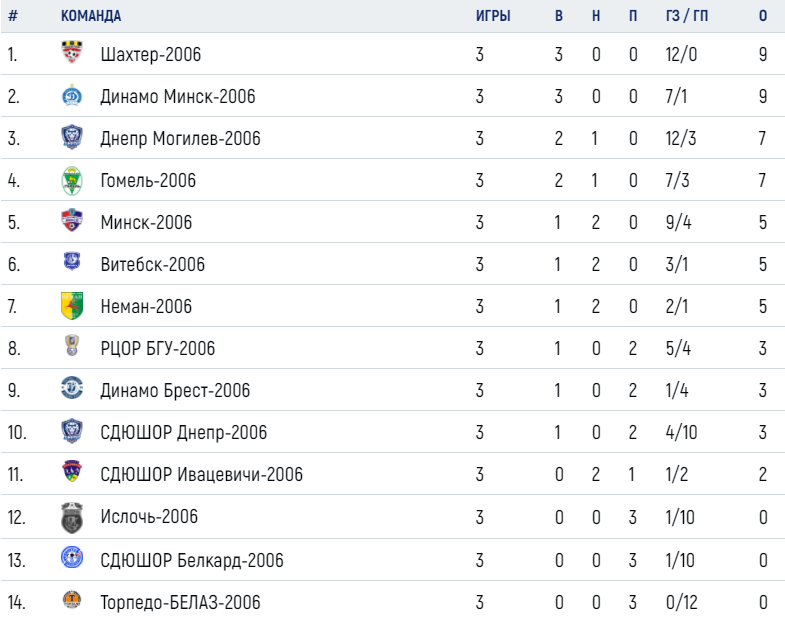Click the КОМАНДА column header

tap(91, 16)
